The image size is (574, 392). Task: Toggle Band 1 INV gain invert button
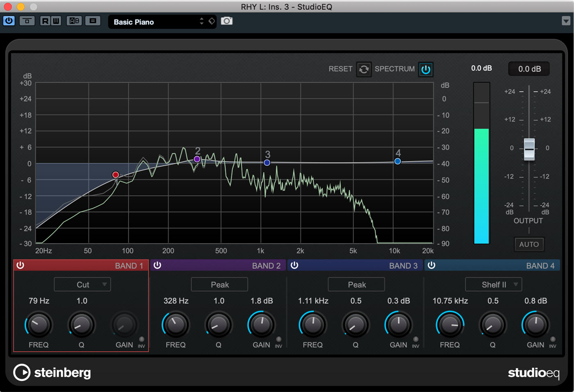tap(141, 340)
